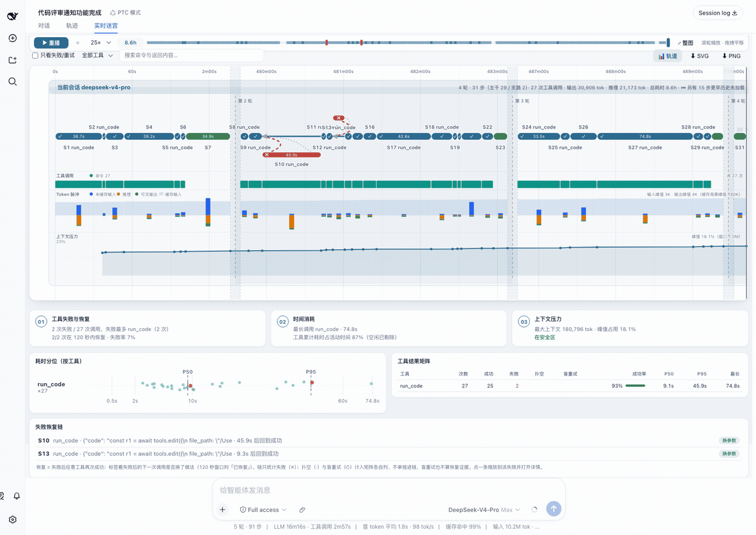Focus the 搜索命令与返回内容 search field

click(x=192, y=55)
